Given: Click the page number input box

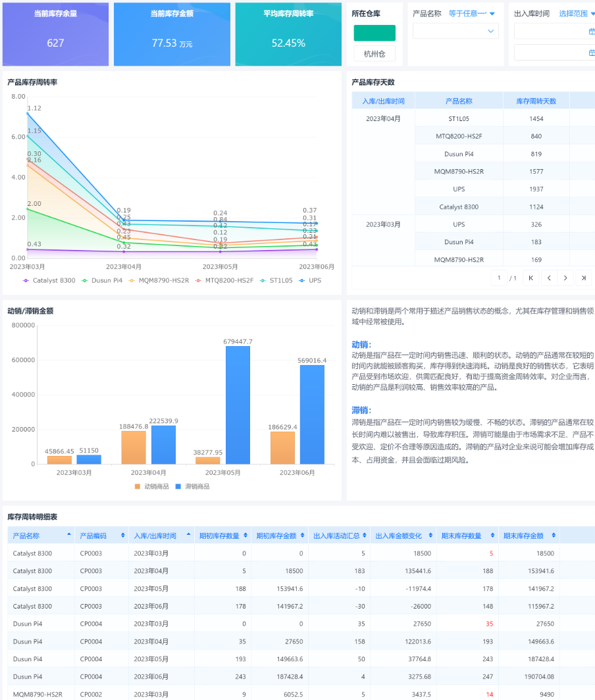Looking at the screenshot, I should tap(499, 278).
